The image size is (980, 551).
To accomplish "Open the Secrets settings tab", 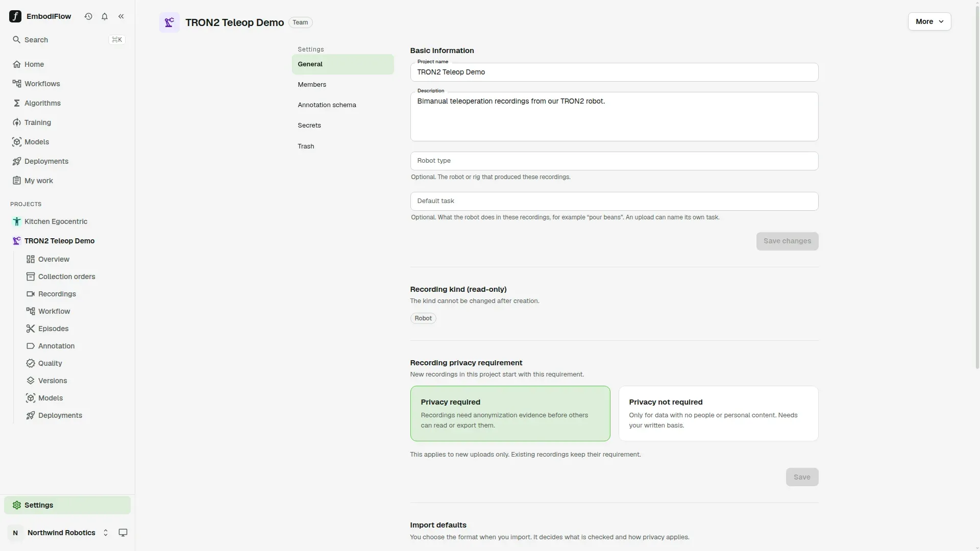I will click(342, 126).
